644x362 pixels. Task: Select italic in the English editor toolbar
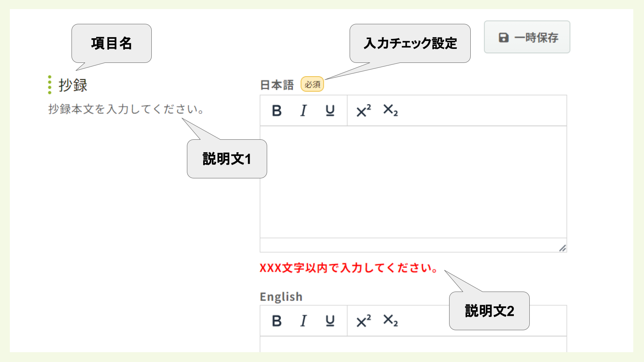[x=303, y=321]
